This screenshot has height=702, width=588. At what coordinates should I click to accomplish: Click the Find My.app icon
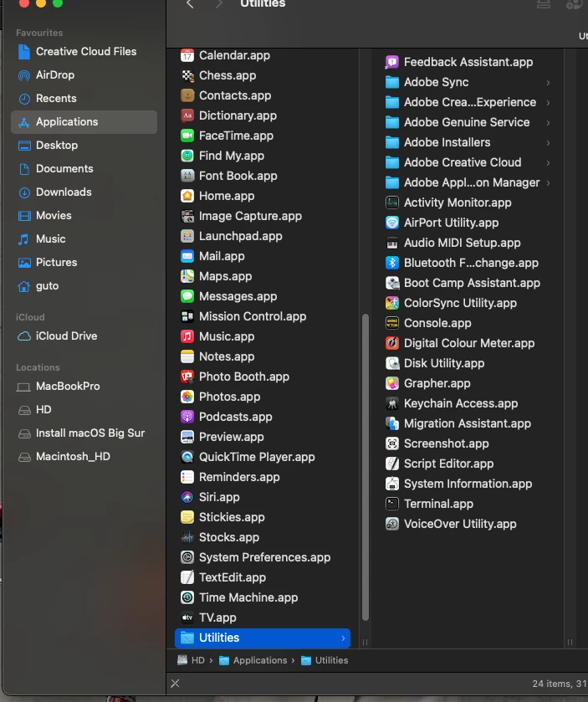187,156
